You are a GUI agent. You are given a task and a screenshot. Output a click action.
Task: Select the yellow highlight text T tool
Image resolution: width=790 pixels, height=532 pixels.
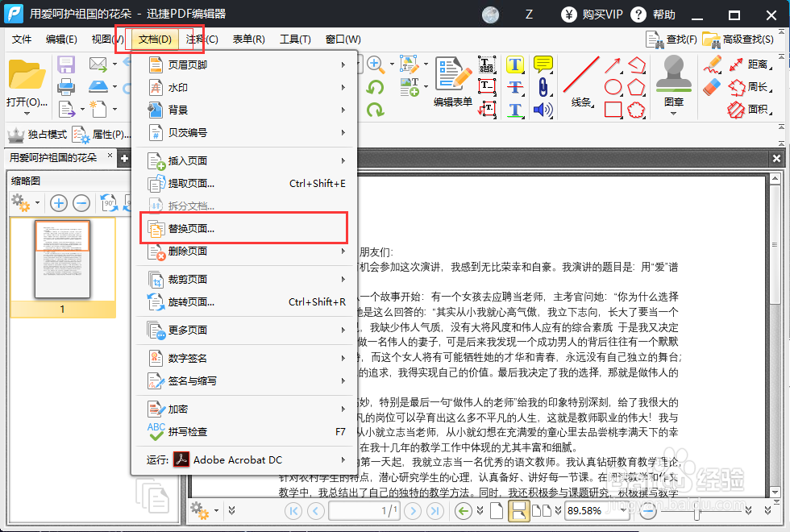coord(515,65)
